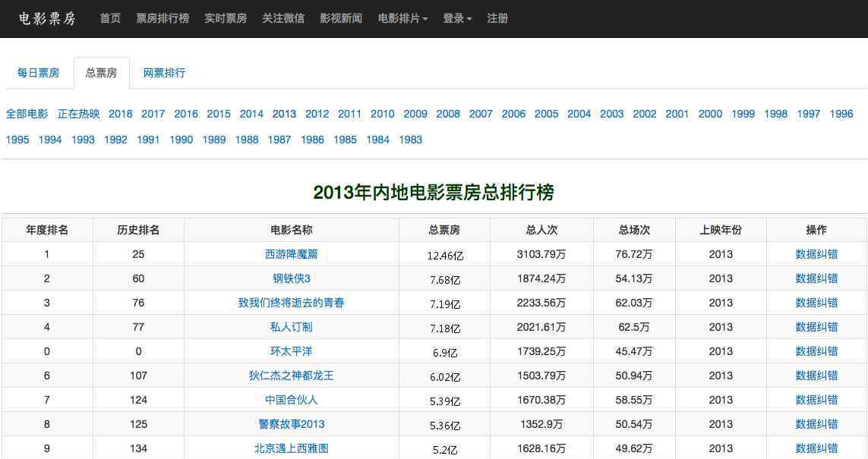Choose year 2002 filter

click(x=645, y=114)
